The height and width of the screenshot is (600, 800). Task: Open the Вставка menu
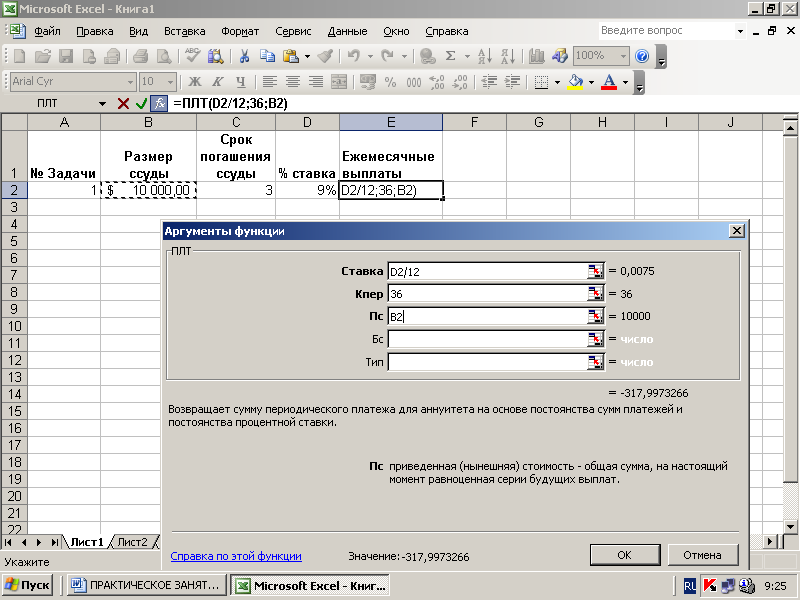pyautogui.click(x=184, y=31)
